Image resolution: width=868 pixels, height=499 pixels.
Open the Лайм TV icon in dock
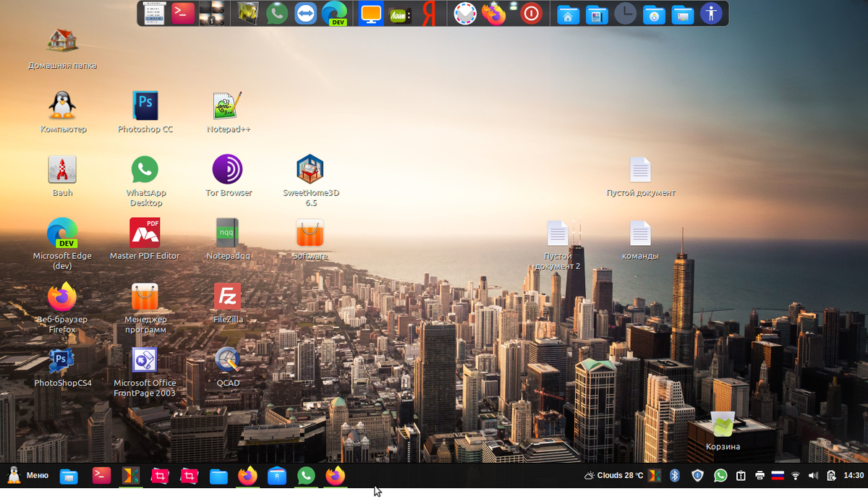400,14
